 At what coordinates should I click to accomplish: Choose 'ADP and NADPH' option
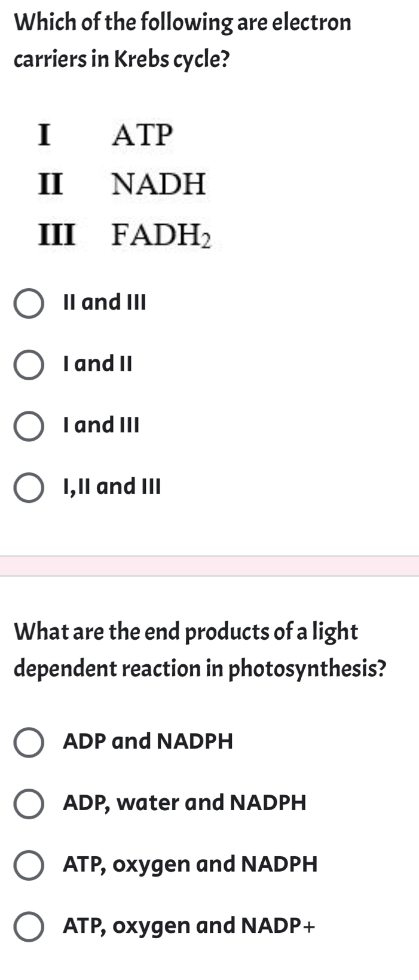[29, 742]
